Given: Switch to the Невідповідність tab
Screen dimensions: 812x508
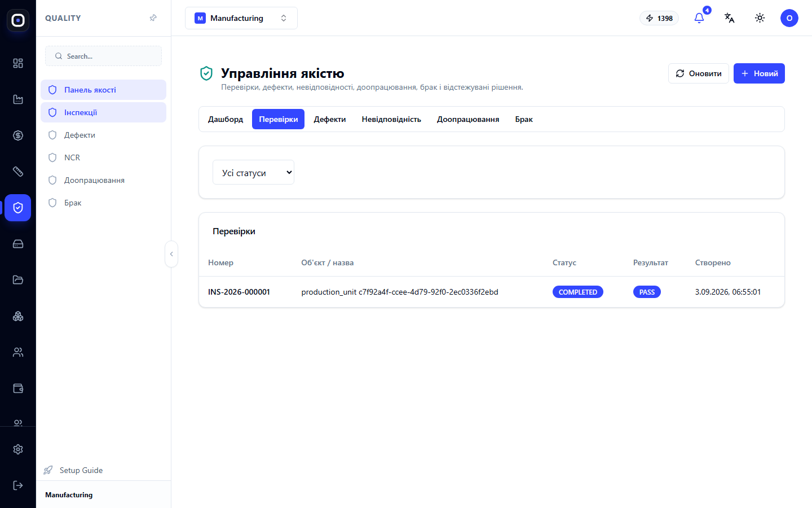Looking at the screenshot, I should pos(391,119).
